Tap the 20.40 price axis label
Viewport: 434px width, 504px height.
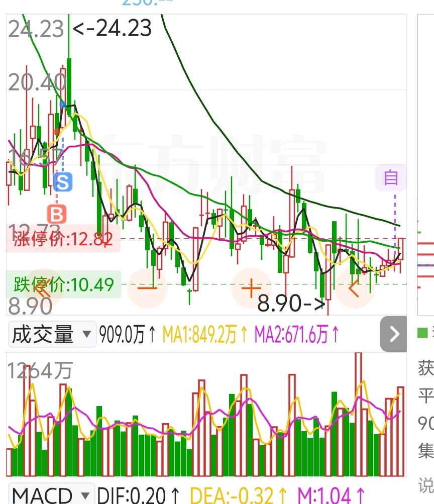[x=37, y=82]
